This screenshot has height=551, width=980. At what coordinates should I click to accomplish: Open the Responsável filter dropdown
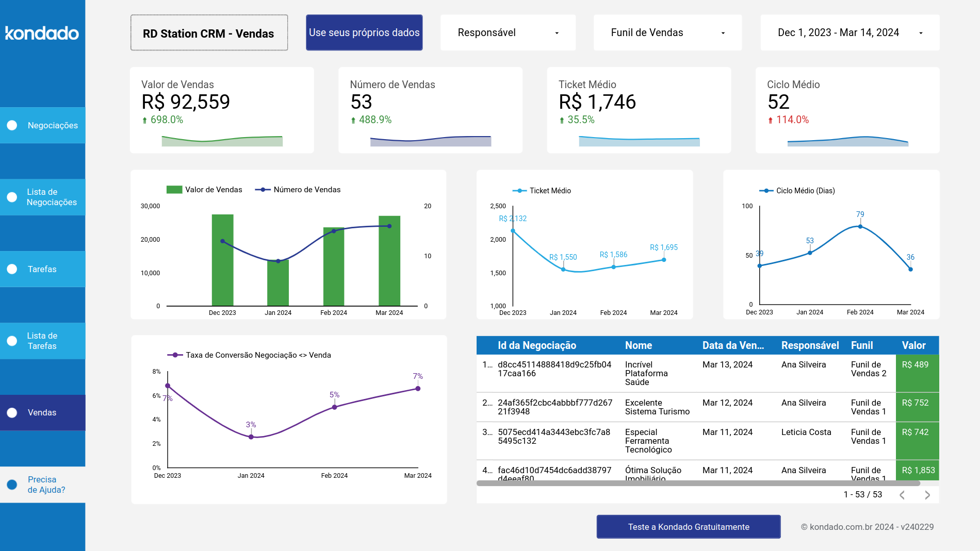click(x=507, y=32)
